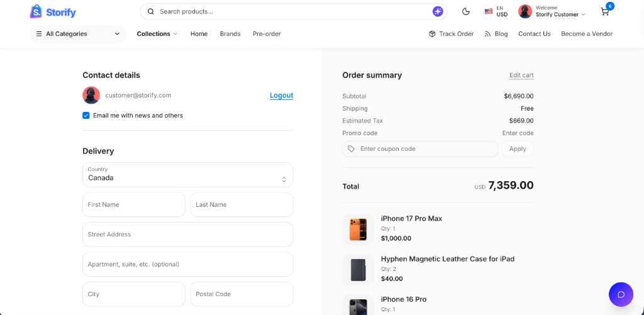
Task: Open the Pre-order menu item
Action: coord(267,34)
